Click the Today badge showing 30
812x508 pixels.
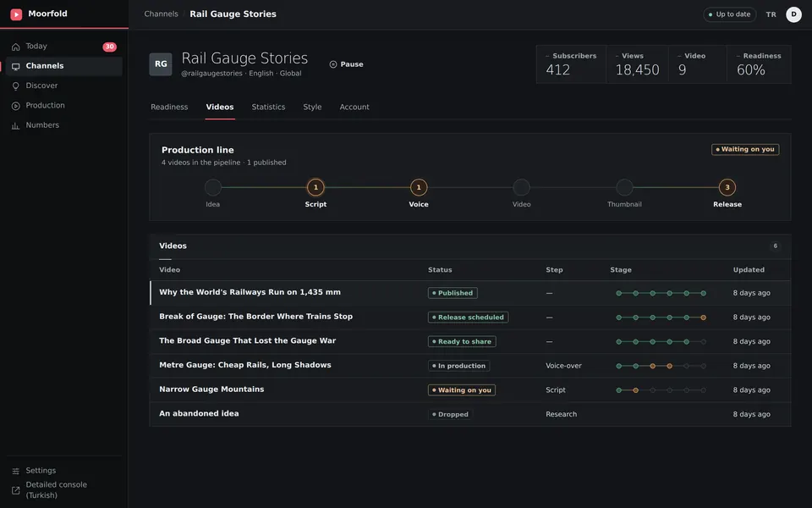tap(109, 47)
